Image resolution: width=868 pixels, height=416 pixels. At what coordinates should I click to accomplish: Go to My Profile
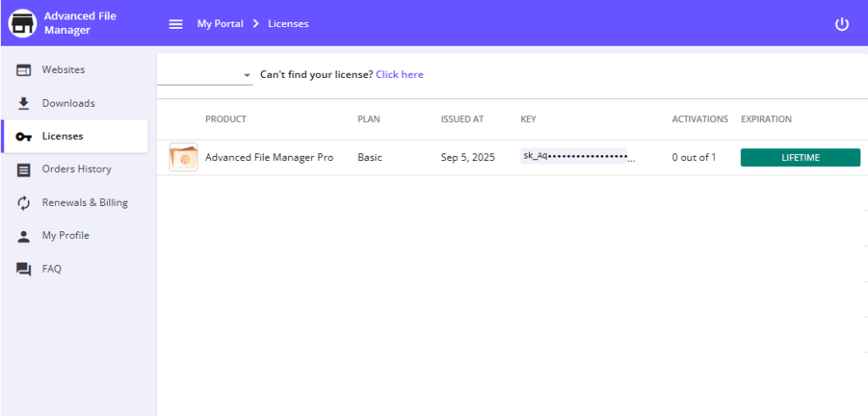[75, 236]
